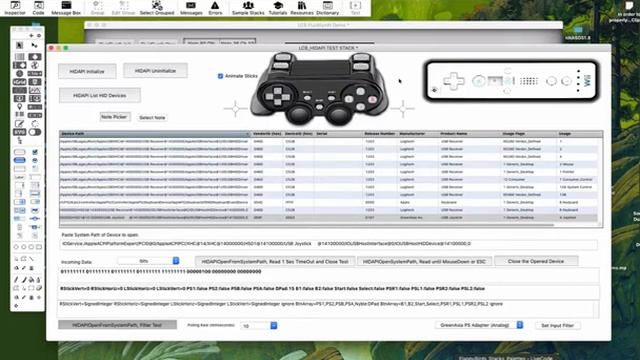Pick the map pin widget
This screenshot has width=640, height=360.
point(20,107)
